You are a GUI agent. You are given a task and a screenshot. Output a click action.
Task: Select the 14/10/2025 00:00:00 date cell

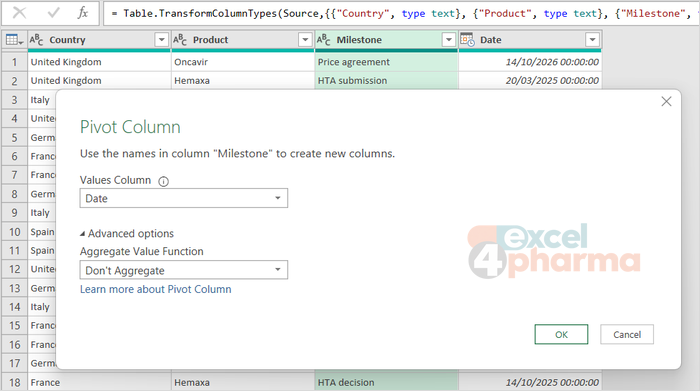point(530,383)
